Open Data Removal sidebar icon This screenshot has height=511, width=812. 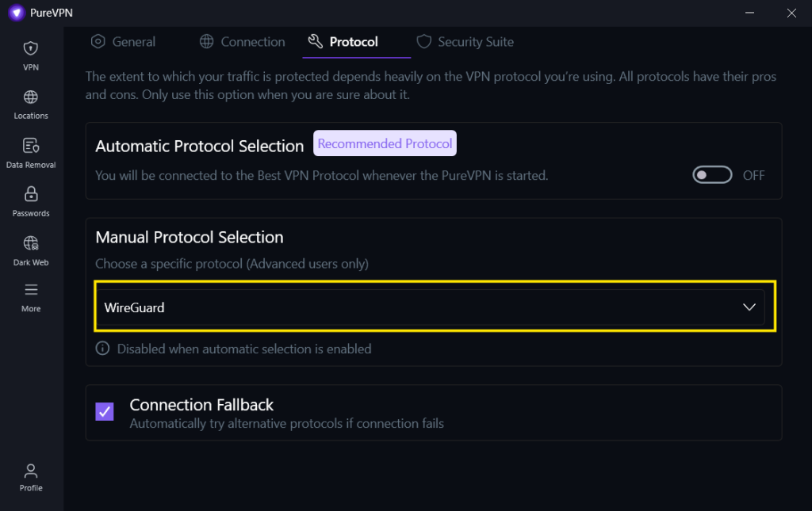(31, 146)
